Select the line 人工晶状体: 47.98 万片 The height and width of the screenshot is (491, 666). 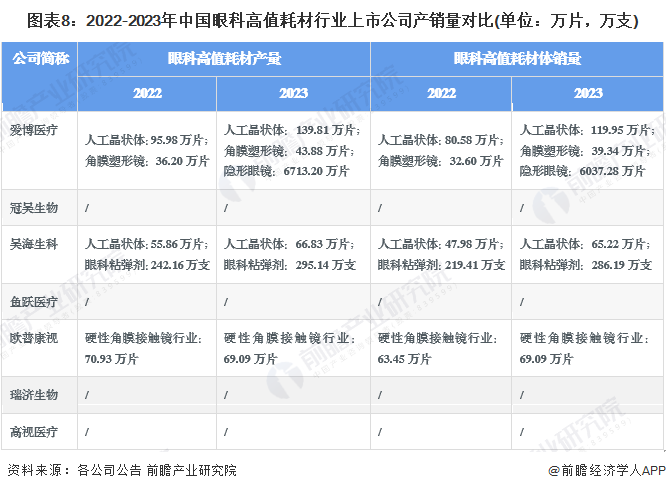[x=440, y=244]
